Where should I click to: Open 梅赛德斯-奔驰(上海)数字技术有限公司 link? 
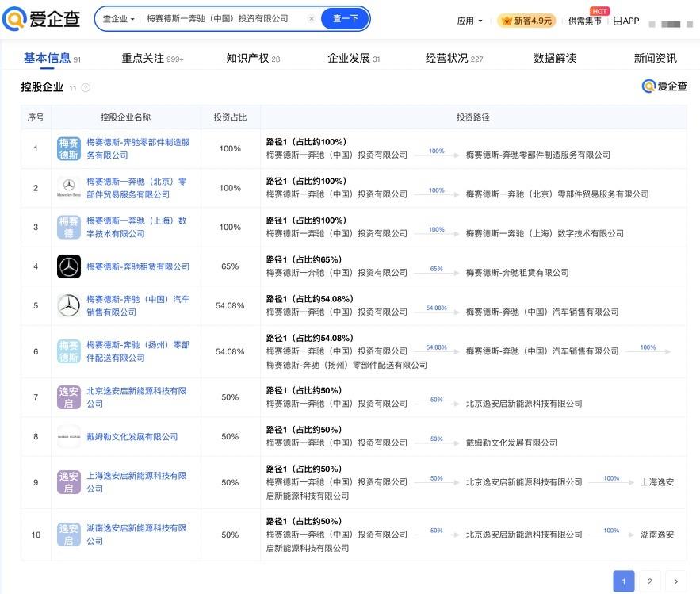click(x=137, y=227)
